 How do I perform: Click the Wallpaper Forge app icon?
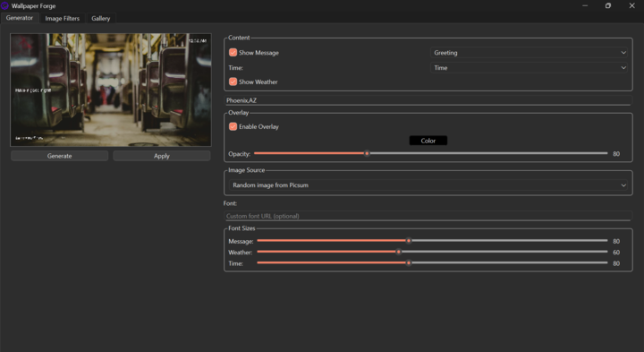[4, 5]
